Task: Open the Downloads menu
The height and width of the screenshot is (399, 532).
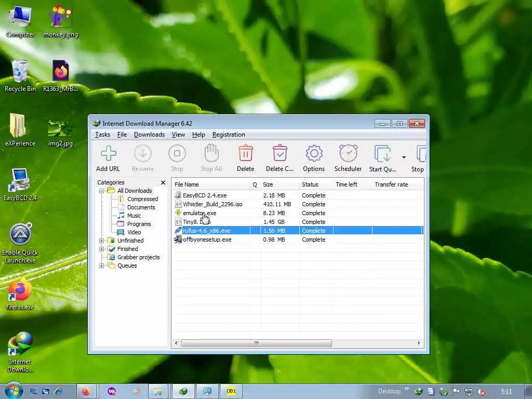Action: click(x=149, y=135)
